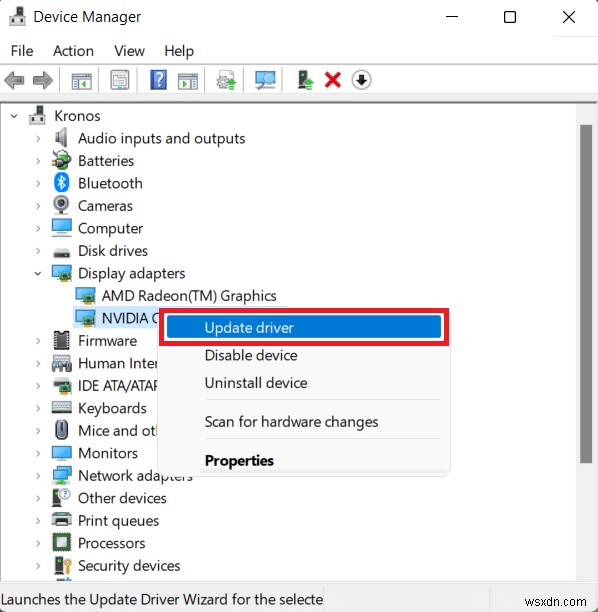Screen dimensions: 598x612
Task: Select the Human Interface Devices row
Action: 117,363
